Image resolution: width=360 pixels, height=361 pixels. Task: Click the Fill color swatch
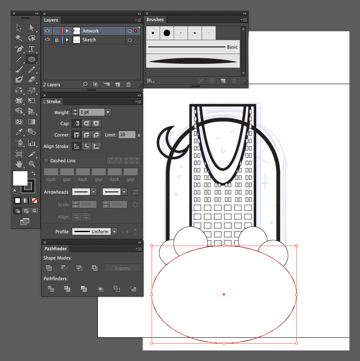20,178
